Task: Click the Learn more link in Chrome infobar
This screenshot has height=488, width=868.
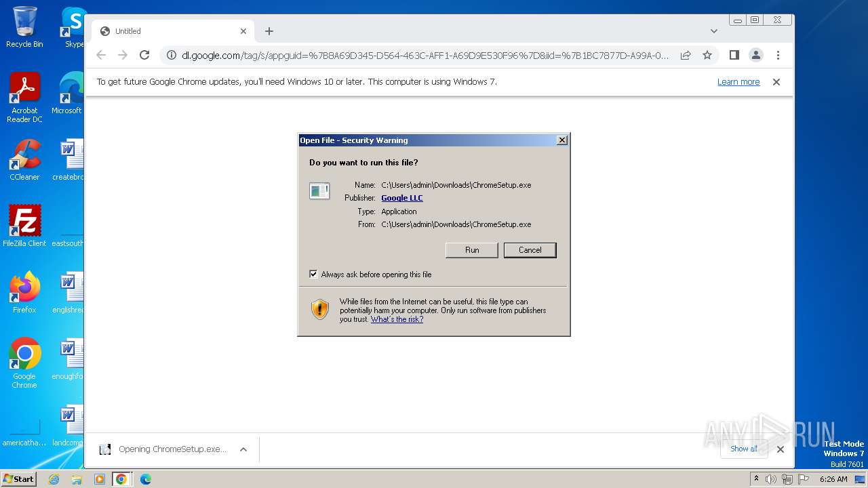Action: point(738,82)
